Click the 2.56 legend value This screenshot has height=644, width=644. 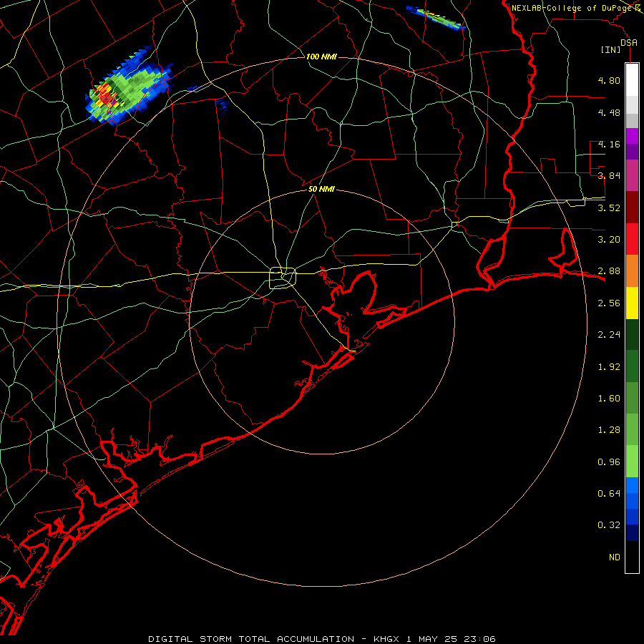tap(609, 303)
